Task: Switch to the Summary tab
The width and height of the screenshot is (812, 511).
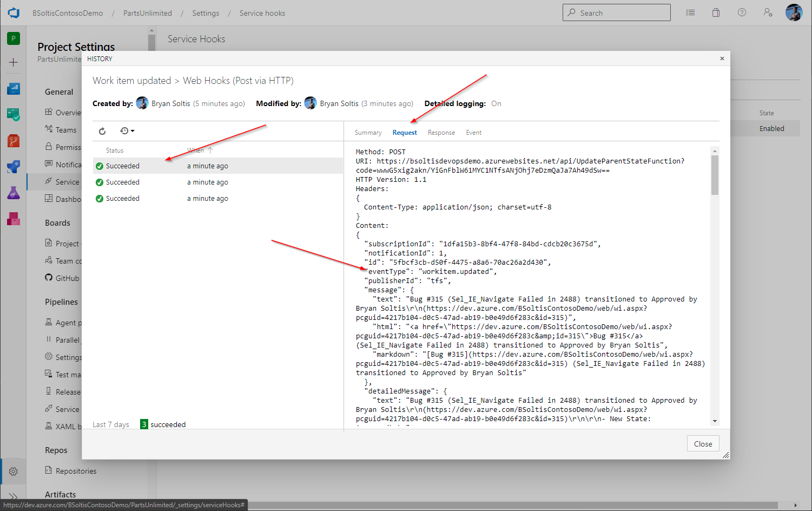Action: [368, 133]
